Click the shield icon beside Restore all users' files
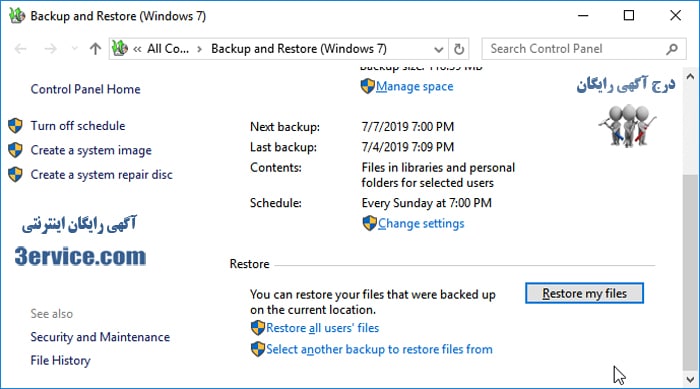 [x=258, y=328]
